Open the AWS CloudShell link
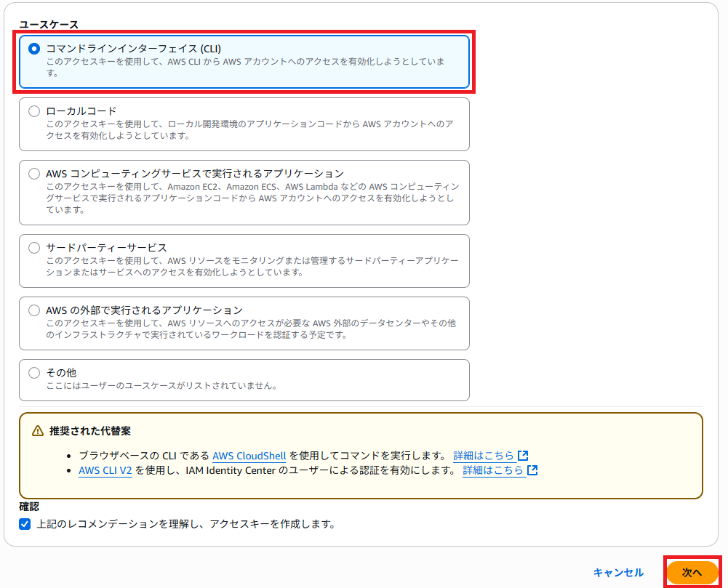Image resolution: width=728 pixels, height=588 pixels. pos(249,456)
